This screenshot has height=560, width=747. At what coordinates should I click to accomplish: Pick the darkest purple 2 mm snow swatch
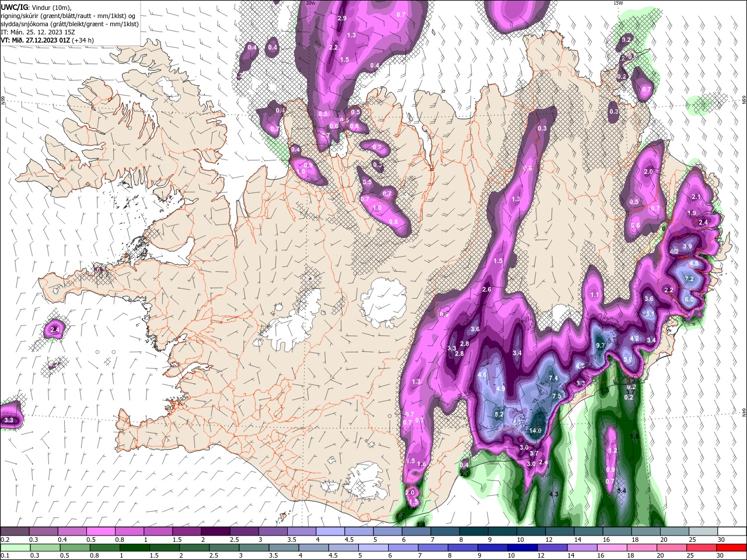[215, 531]
